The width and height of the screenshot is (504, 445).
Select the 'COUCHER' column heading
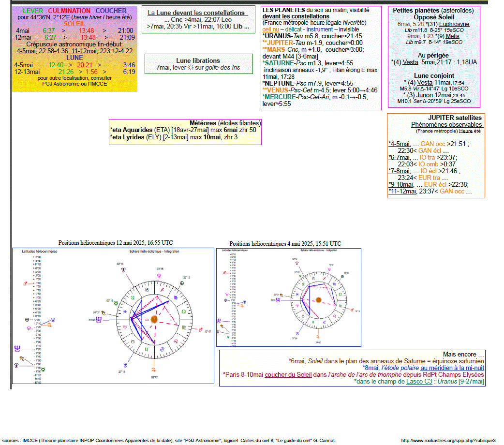pyautogui.click(x=111, y=11)
